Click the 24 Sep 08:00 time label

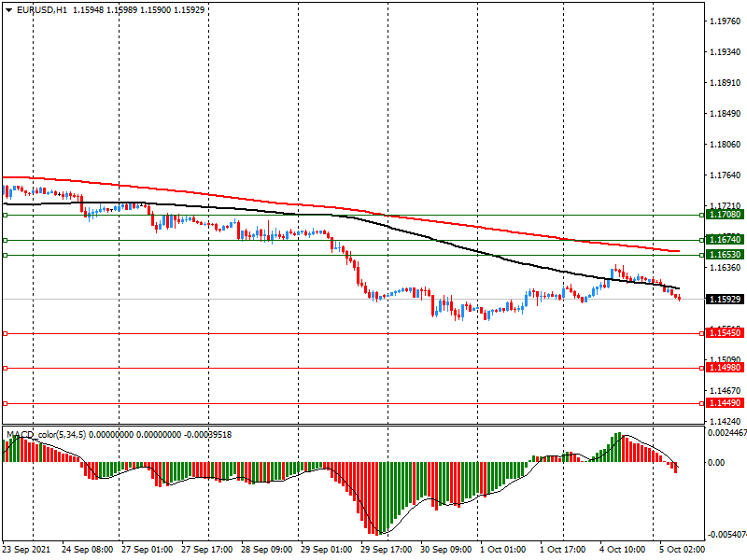point(87,550)
